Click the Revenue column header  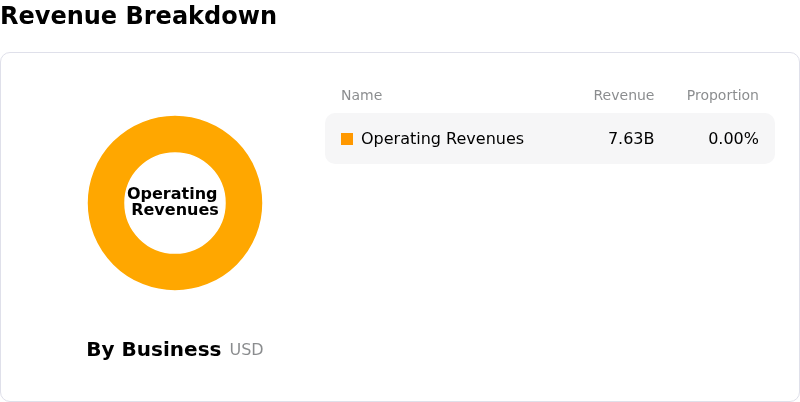623,95
